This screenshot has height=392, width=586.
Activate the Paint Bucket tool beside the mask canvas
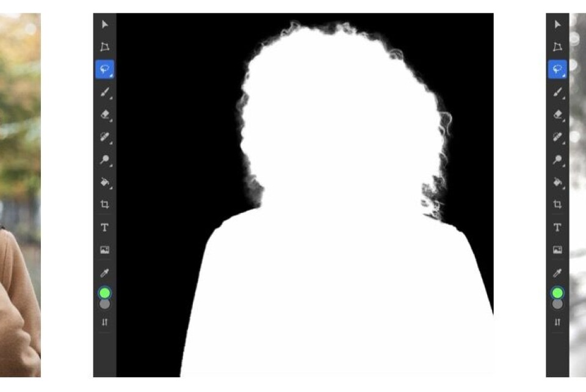104,182
